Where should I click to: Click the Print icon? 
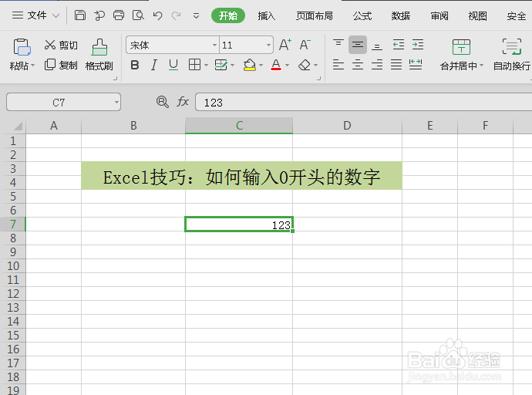click(x=119, y=15)
